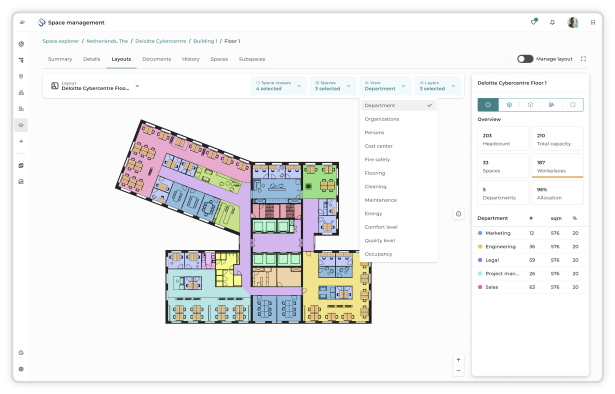Image resolution: width=615 pixels, height=394 pixels.
Task: Select the third icon in panel tabs
Action: pos(530,105)
